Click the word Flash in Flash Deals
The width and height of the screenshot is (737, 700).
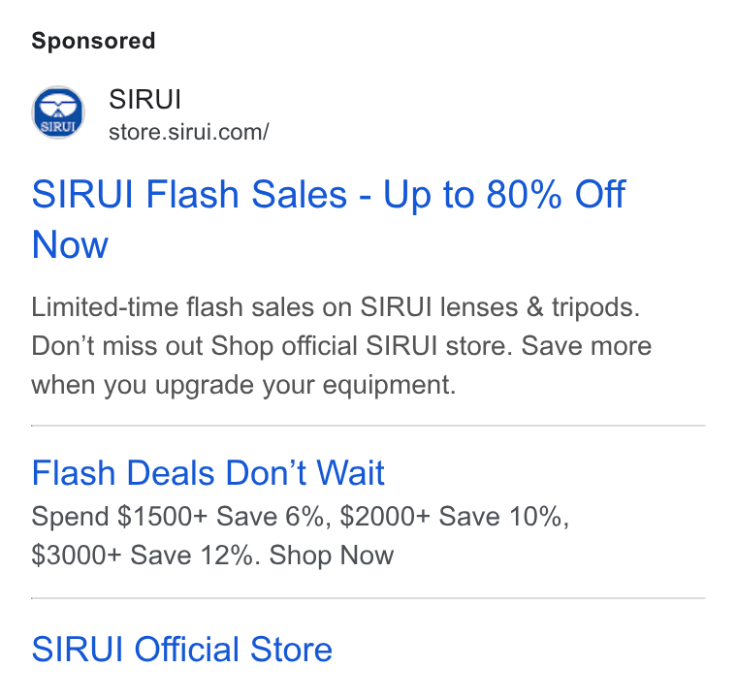pos(74,472)
